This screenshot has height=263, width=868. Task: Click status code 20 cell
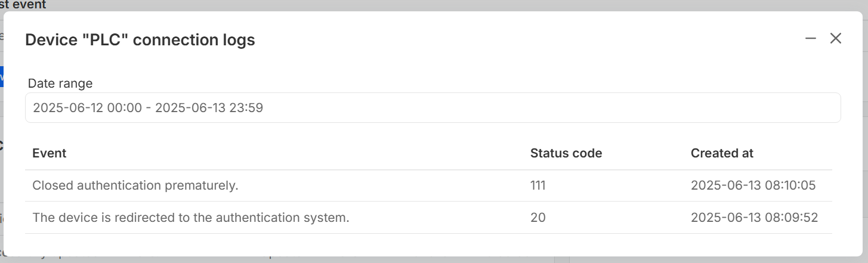point(538,218)
